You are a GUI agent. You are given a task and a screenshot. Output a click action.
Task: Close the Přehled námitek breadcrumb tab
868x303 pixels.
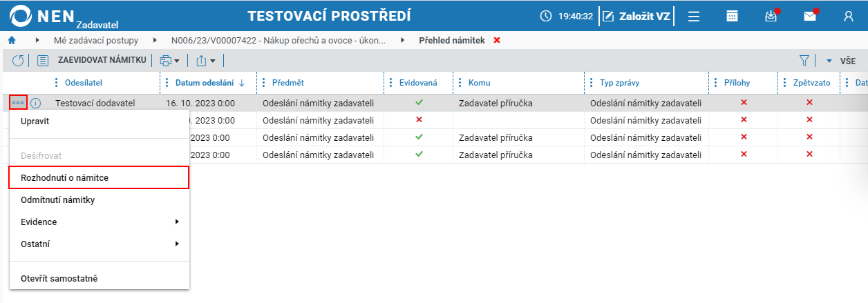(x=497, y=40)
